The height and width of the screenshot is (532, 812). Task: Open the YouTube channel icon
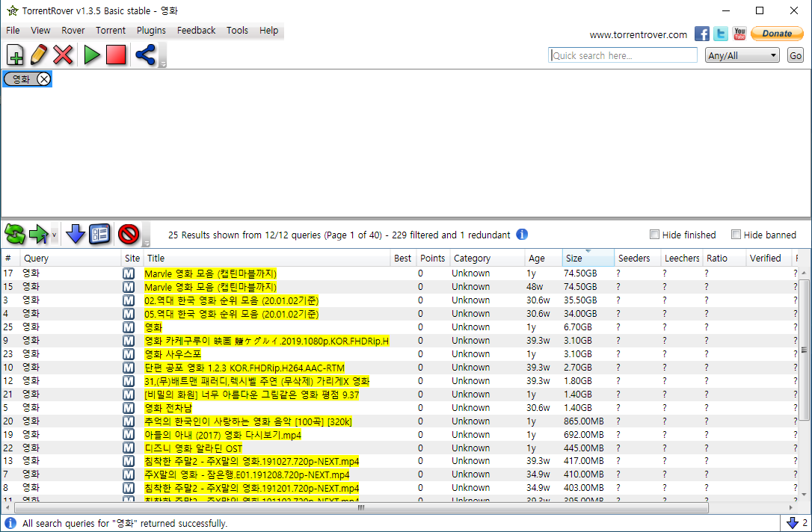[x=739, y=34]
